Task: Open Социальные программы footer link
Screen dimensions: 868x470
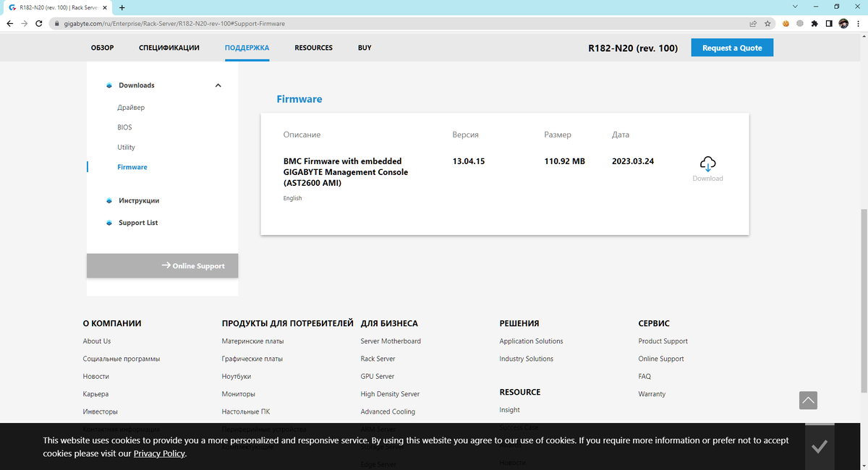Action: (122, 359)
